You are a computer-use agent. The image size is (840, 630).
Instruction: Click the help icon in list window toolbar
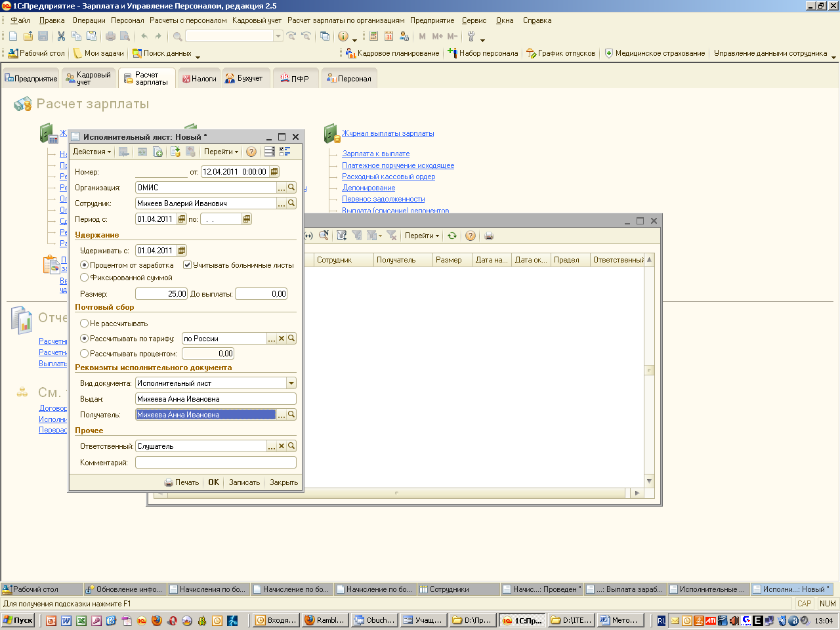(470, 236)
